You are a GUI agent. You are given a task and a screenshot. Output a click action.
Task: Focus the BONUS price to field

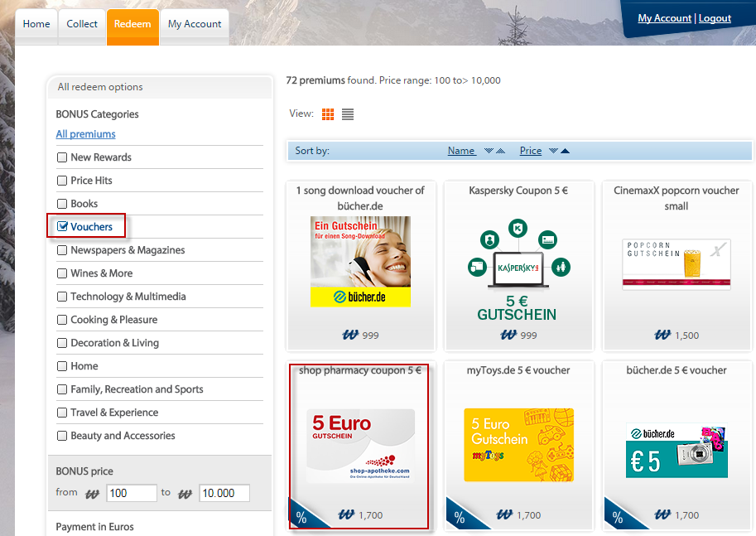(224, 493)
